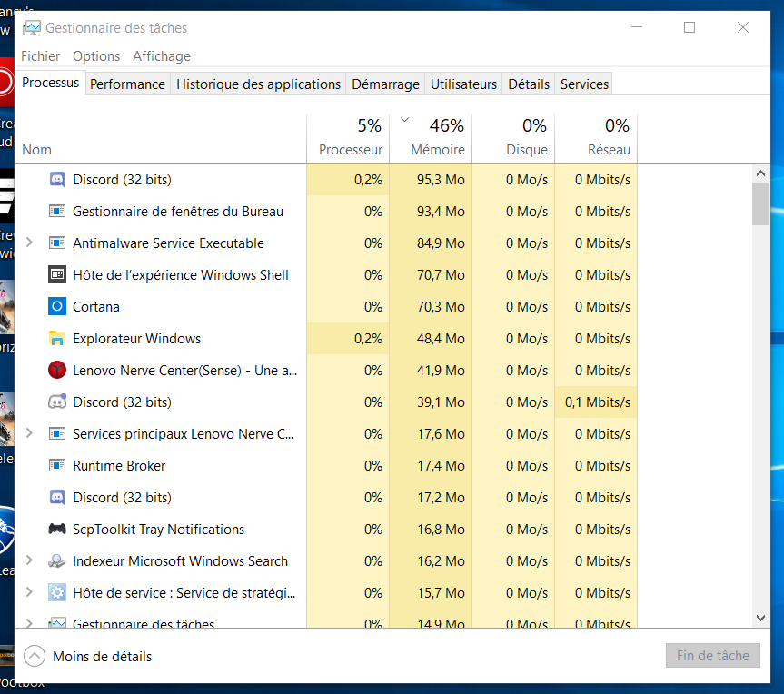The width and height of the screenshot is (784, 694).
Task: Sort by the Disque column header
Action: tap(513, 138)
